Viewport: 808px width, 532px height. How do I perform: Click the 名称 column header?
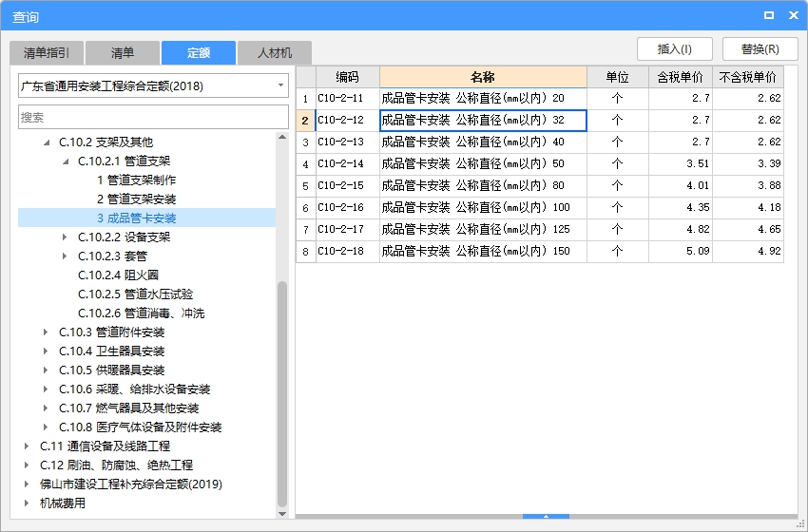483,77
